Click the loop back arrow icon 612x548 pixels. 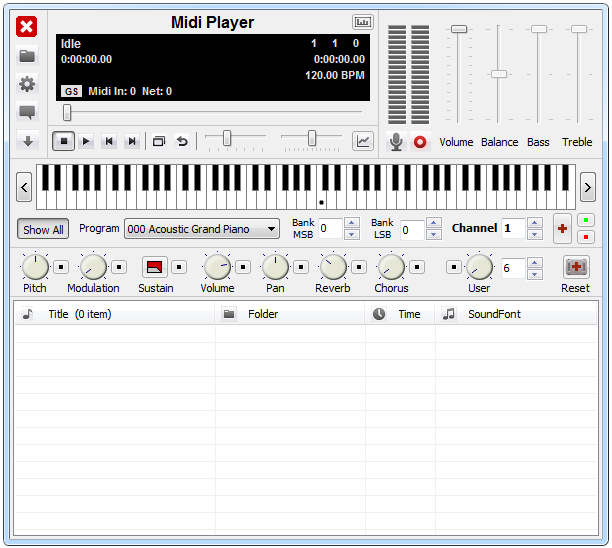coord(182,141)
